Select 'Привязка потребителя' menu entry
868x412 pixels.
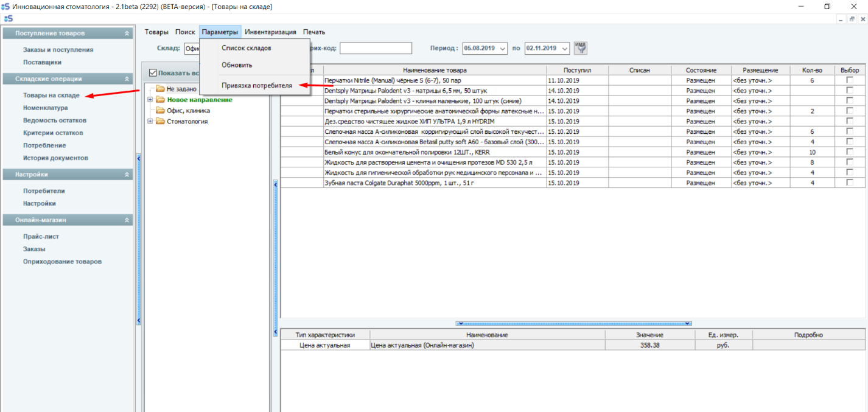click(256, 86)
